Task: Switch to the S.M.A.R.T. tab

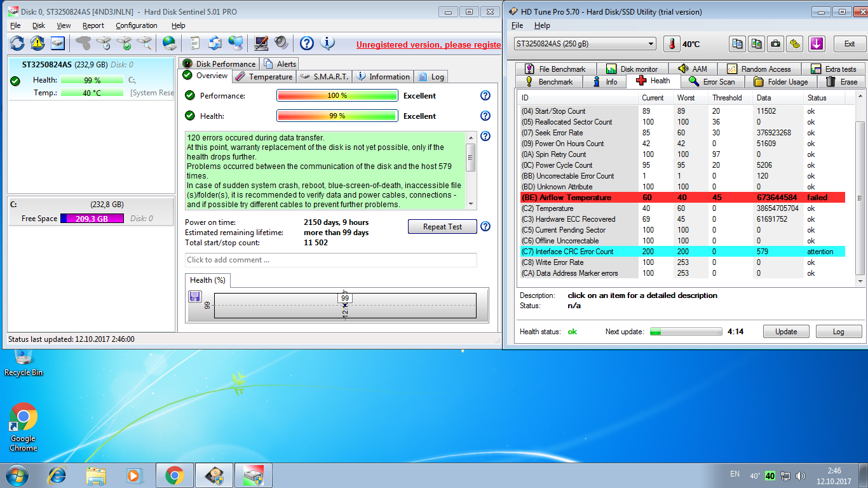Action: (x=324, y=76)
